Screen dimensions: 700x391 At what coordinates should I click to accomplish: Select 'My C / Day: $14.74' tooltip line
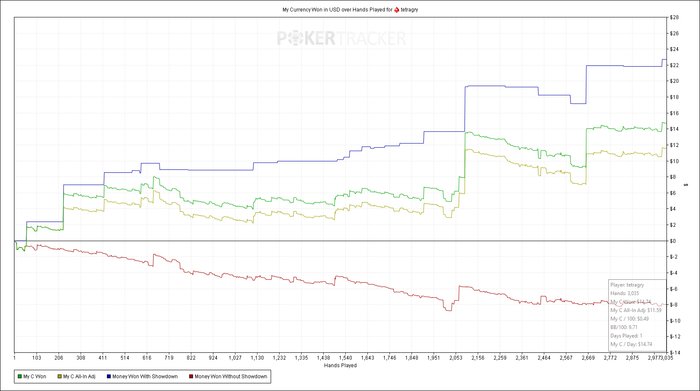tap(631, 344)
